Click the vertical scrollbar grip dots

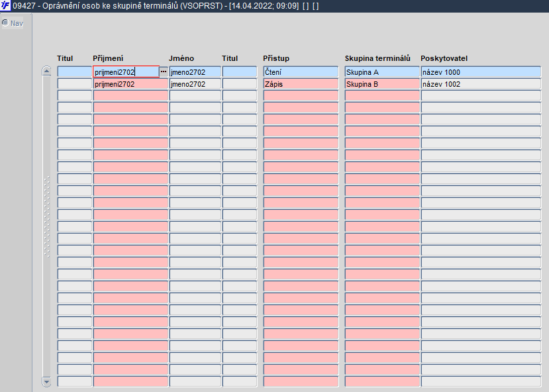pos(46,217)
